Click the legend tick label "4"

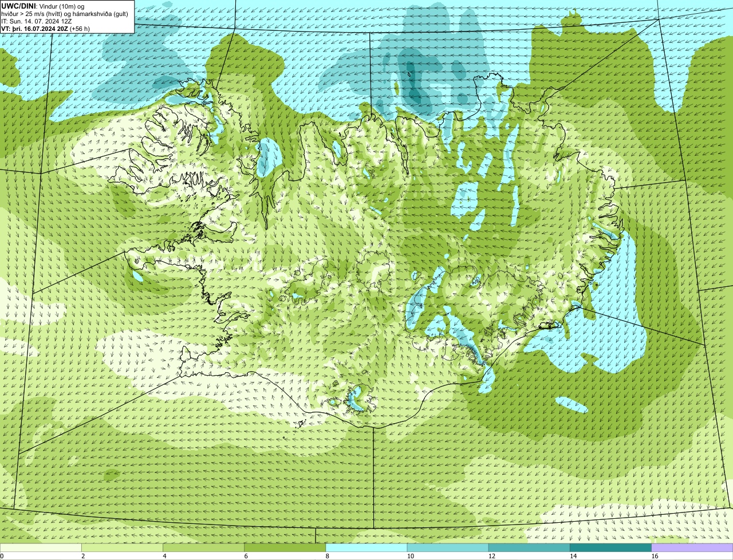(x=164, y=556)
